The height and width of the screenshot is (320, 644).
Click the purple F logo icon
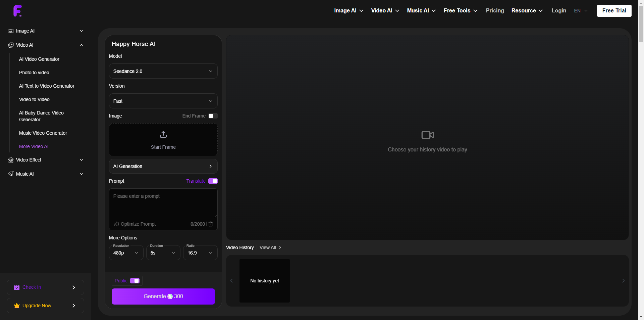point(17,11)
